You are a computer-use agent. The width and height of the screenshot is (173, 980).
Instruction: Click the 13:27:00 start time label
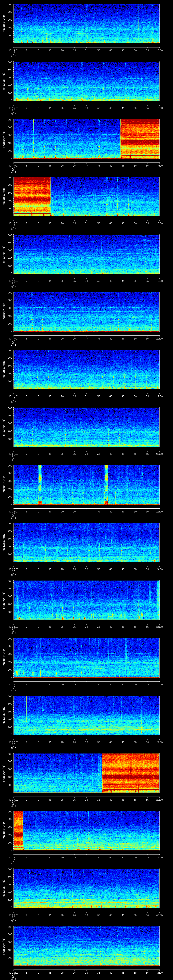click(x=13, y=800)
